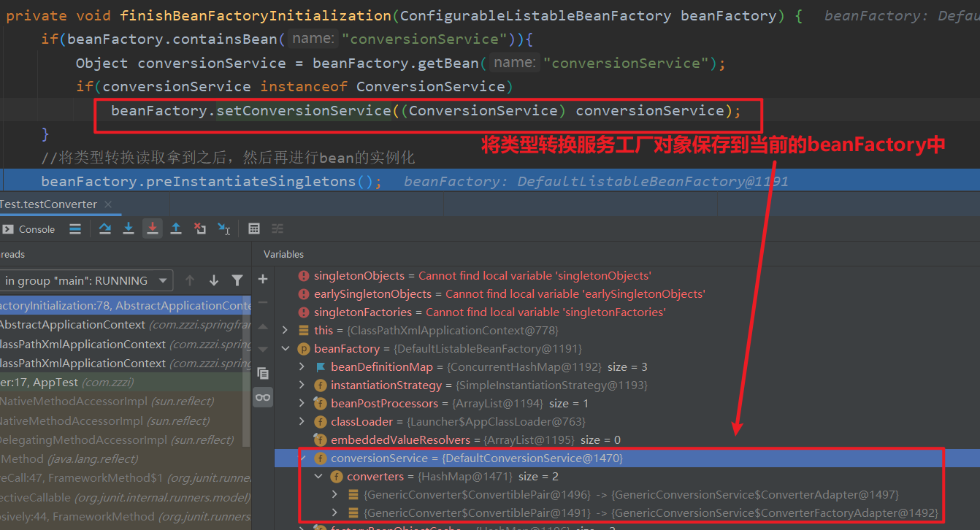Screen dimensions: 980x530
Task: Click the Step Over debugger icon
Action: (x=105, y=228)
